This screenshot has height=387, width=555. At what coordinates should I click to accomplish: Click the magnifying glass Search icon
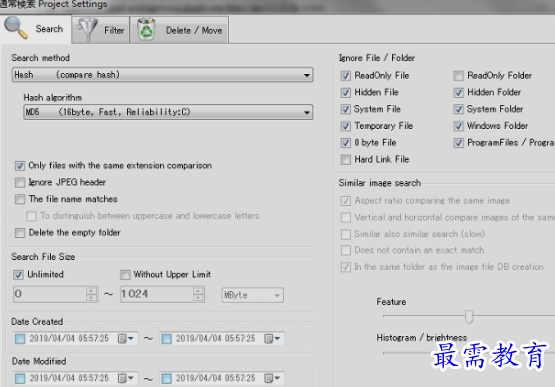tap(15, 27)
